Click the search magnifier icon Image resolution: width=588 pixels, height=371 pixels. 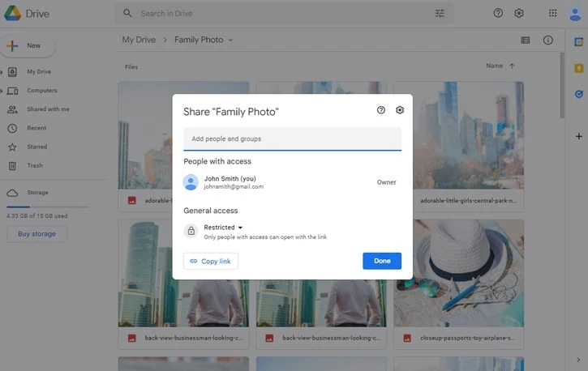127,13
